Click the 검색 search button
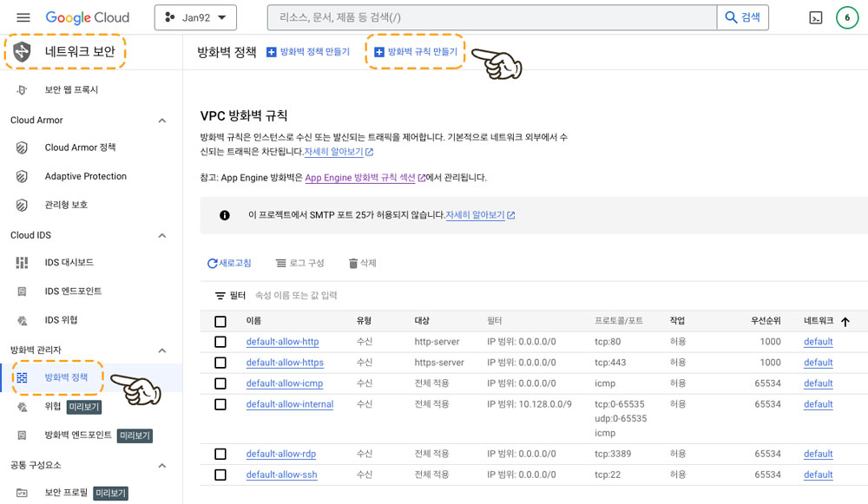This screenshot has width=868, height=504. pyautogui.click(x=743, y=17)
